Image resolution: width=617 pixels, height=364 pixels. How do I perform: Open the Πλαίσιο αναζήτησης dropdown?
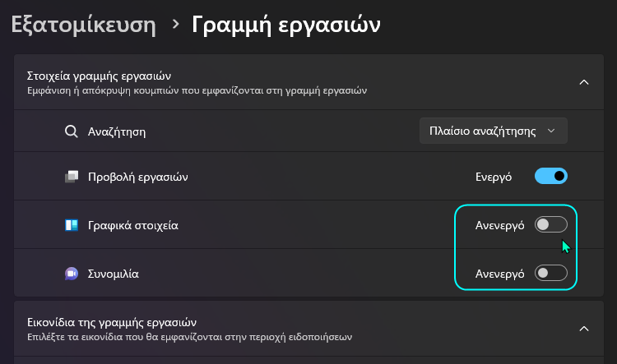(493, 131)
